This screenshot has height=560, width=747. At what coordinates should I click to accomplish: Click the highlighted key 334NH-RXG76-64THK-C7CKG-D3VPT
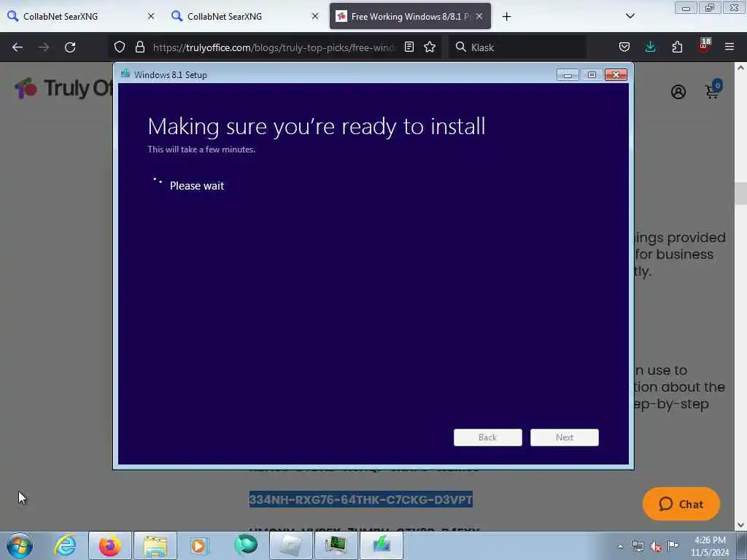[360, 499]
